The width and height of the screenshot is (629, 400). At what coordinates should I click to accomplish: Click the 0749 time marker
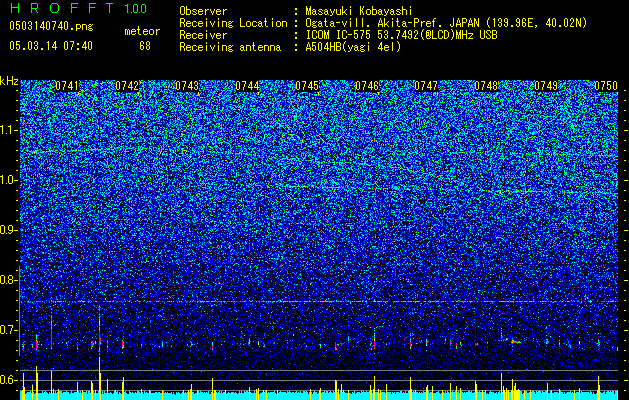click(x=546, y=86)
